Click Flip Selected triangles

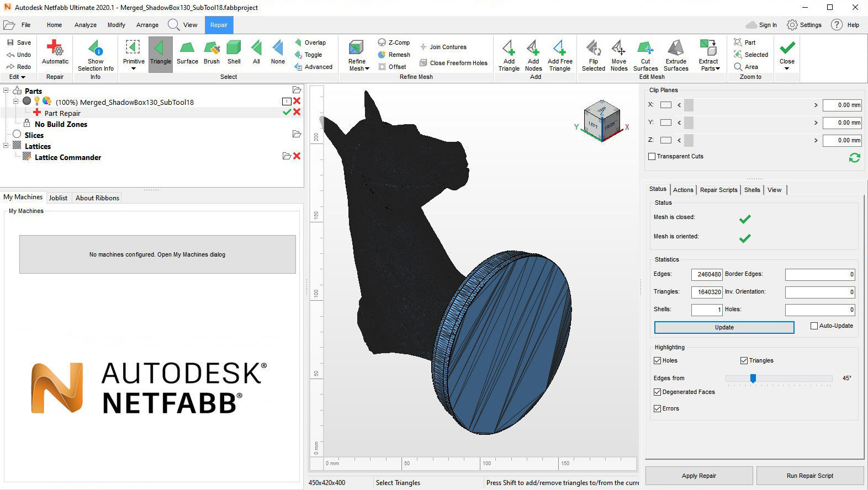point(594,55)
